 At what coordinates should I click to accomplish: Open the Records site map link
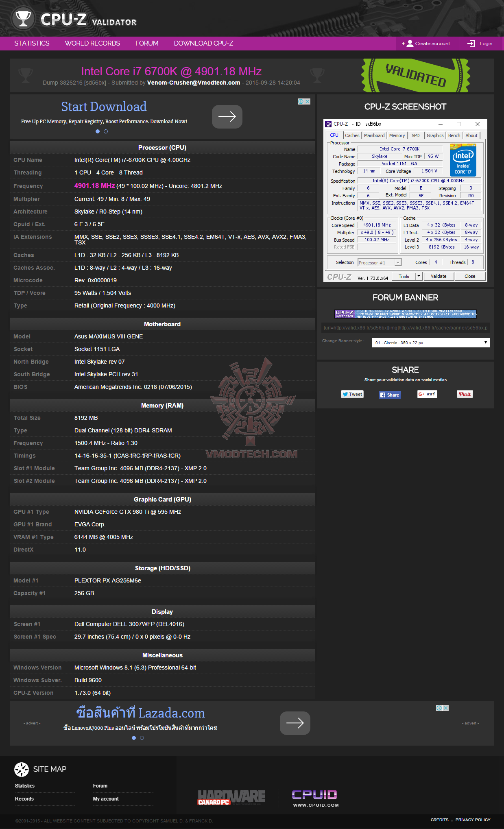point(24,799)
